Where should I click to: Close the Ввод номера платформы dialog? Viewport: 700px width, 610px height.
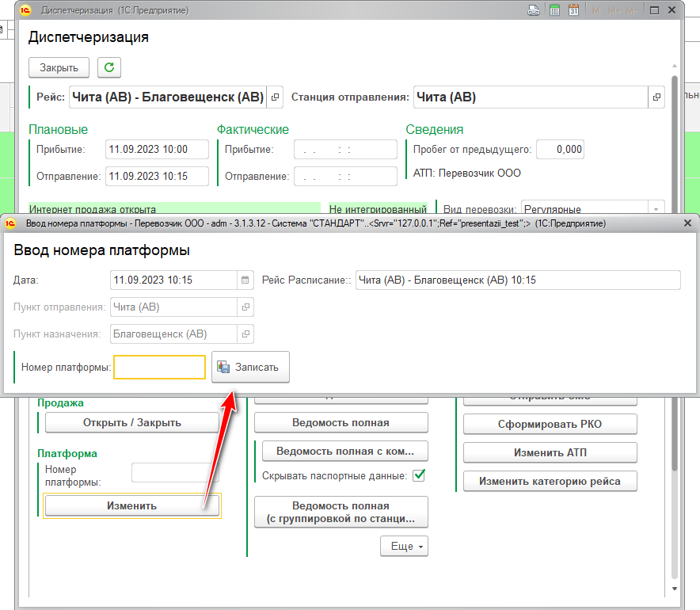tap(687, 224)
